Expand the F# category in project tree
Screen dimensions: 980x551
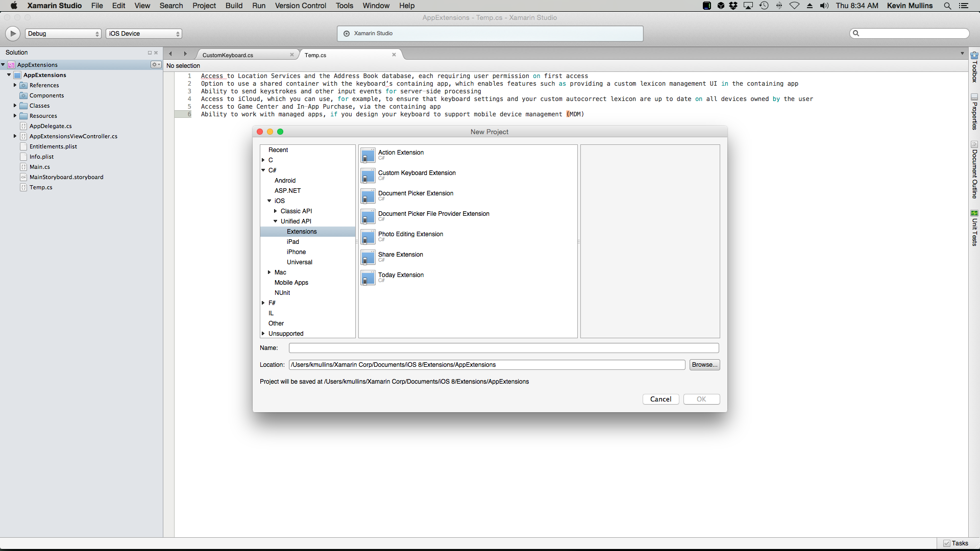point(263,303)
